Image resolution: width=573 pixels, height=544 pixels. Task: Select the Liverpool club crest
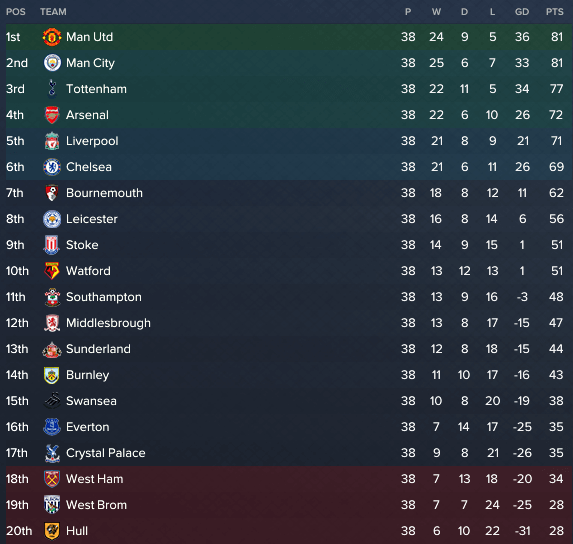point(52,141)
